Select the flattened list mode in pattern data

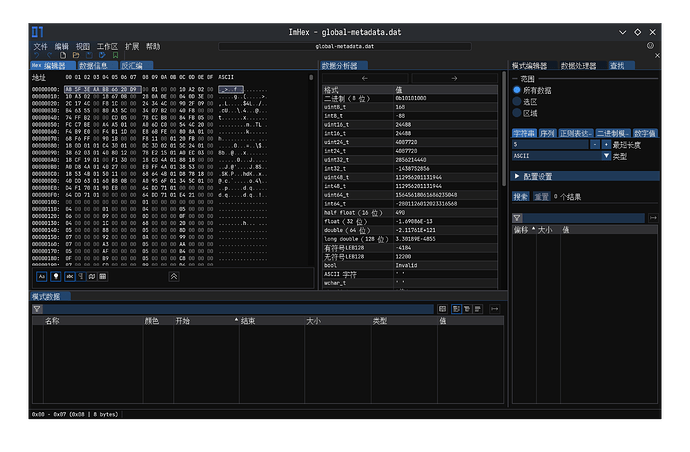pyautogui.click(x=478, y=309)
